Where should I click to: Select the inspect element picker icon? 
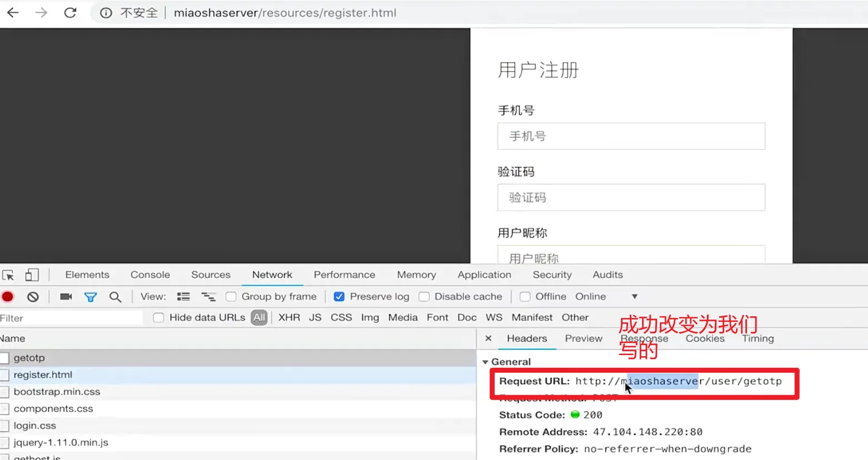[x=8, y=275]
